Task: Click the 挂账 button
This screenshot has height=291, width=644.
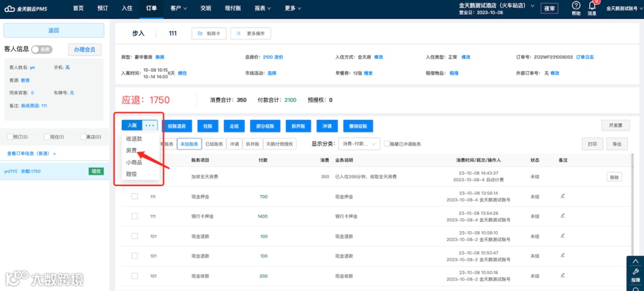Action: click(x=208, y=126)
